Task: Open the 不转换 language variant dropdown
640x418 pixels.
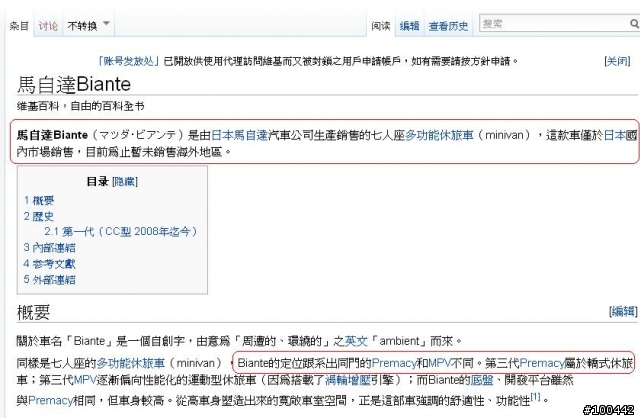Action: click(89, 25)
